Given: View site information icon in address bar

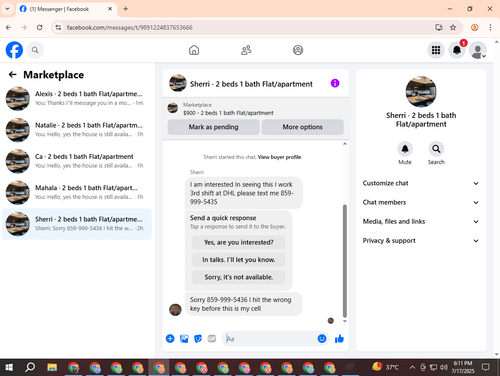Looking at the screenshot, I should tap(58, 27).
